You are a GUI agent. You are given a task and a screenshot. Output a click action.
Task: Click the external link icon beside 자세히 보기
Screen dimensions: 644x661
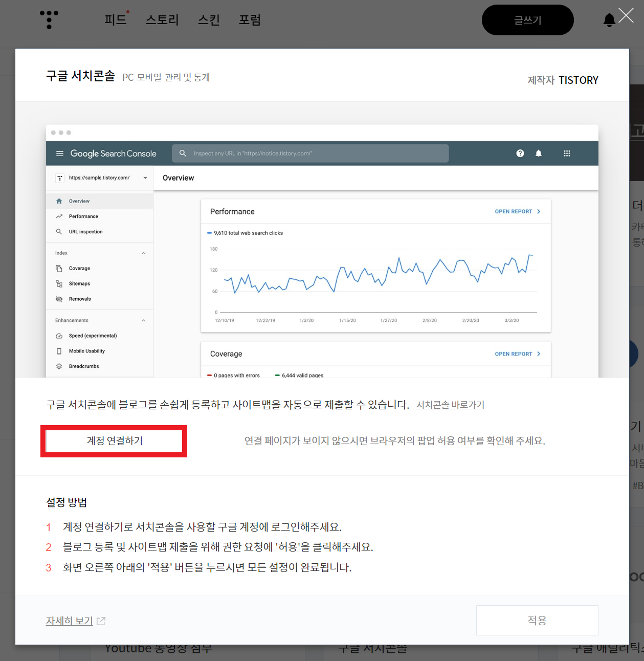pyautogui.click(x=101, y=621)
